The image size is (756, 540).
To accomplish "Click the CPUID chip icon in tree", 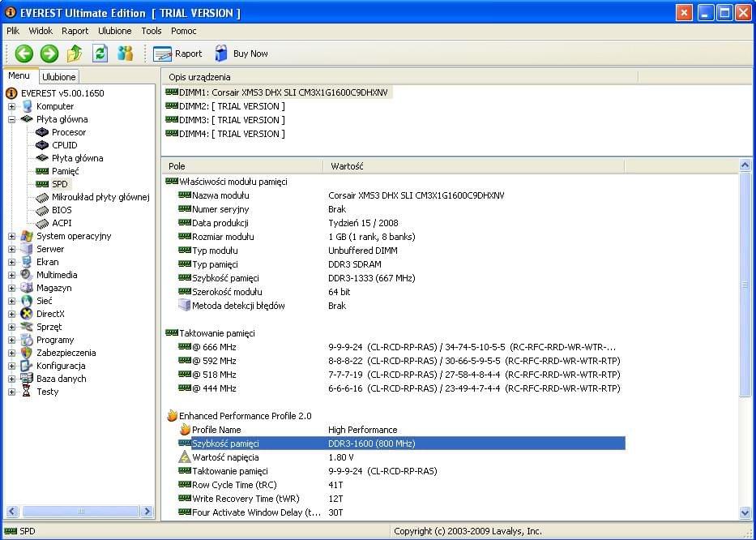I will [42, 145].
